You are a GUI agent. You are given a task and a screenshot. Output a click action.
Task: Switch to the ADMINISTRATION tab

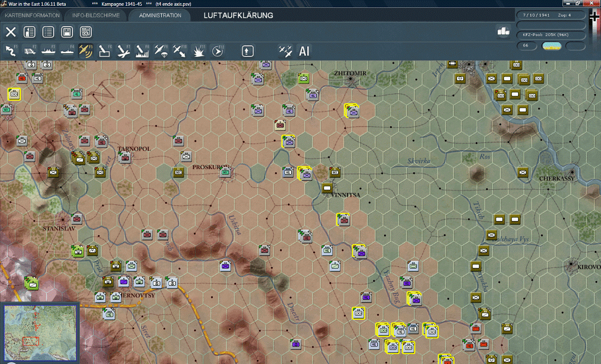160,15
